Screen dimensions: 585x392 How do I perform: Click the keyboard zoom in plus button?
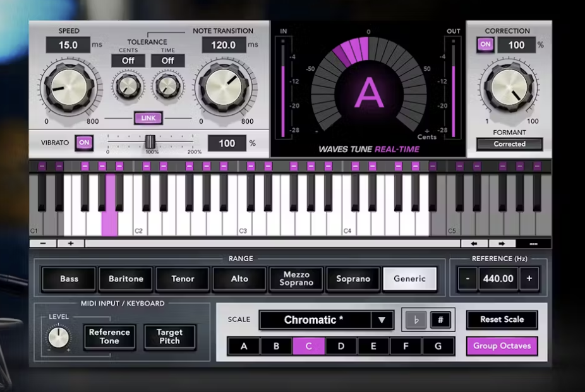pyautogui.click(x=71, y=243)
